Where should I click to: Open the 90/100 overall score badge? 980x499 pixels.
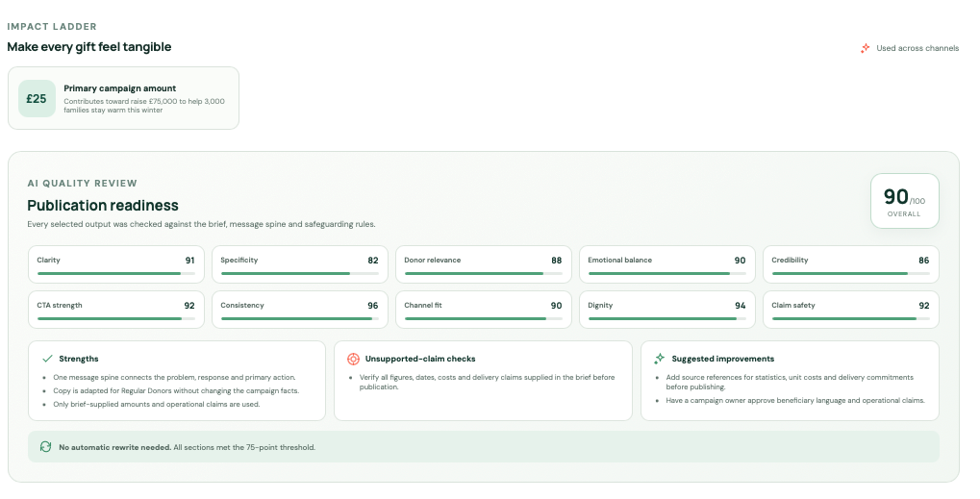pyautogui.click(x=904, y=201)
